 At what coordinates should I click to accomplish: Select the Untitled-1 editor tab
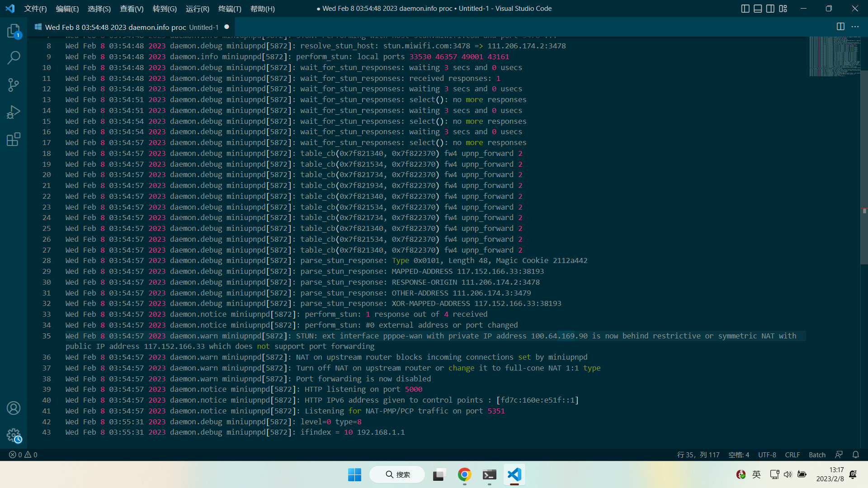pos(131,27)
